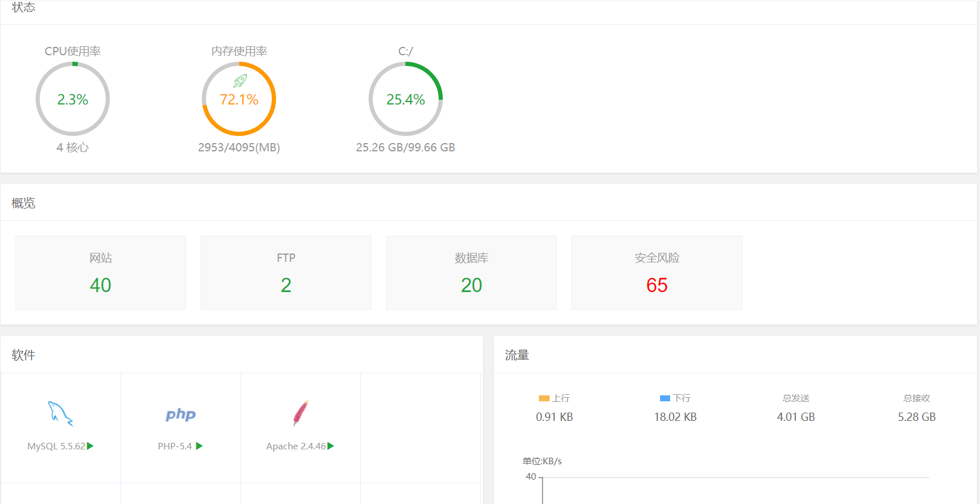Click the upstream value 0.91 KB
980x504 pixels.
click(x=554, y=417)
